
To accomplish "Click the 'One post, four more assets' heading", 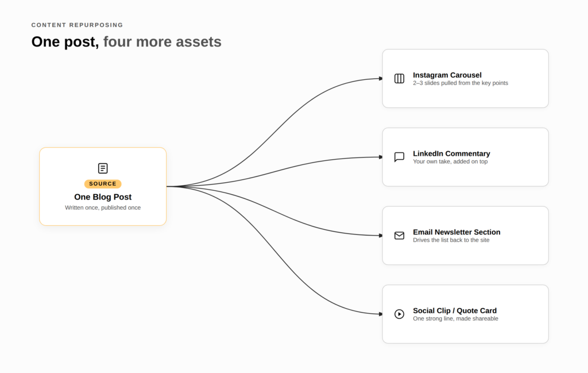I will 126,41.
